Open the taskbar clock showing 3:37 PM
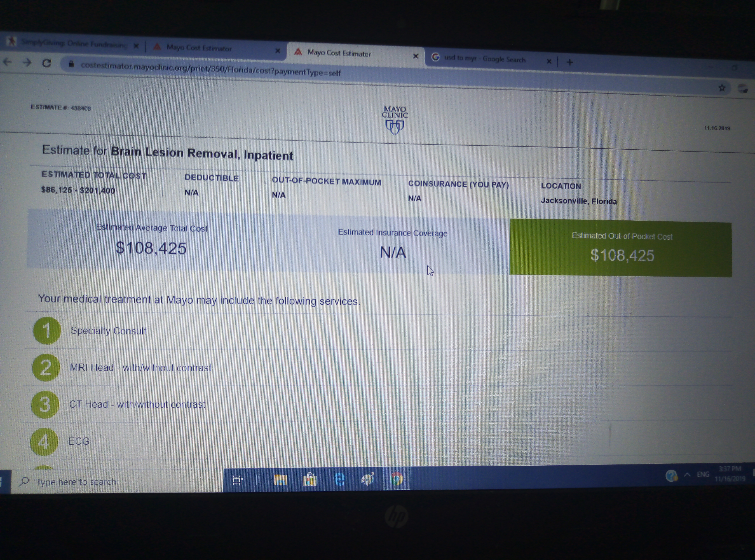 [x=730, y=473]
